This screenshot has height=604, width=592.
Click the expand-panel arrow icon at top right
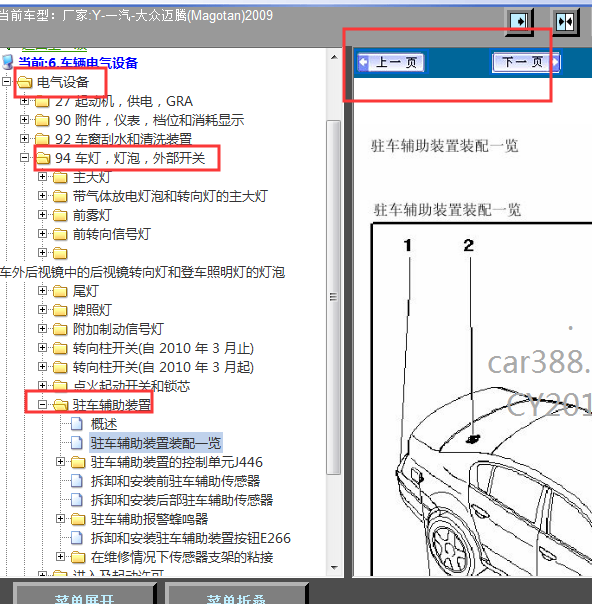click(519, 22)
